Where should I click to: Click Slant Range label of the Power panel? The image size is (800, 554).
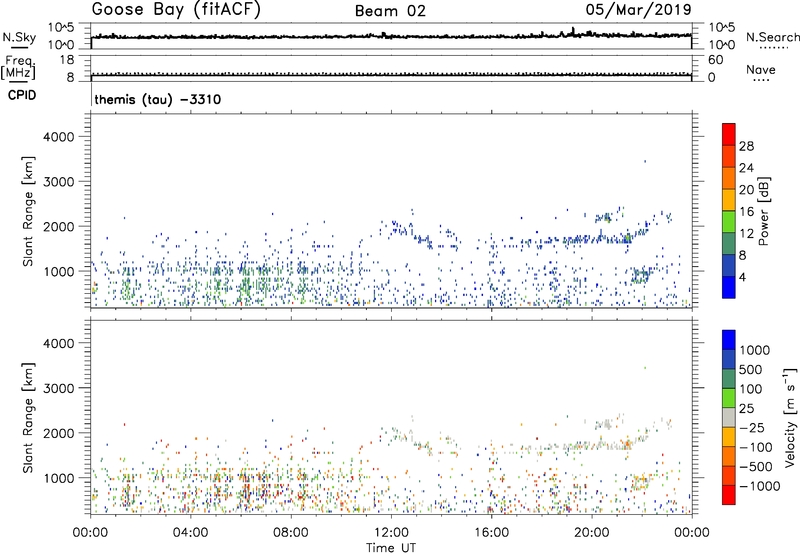(28, 211)
